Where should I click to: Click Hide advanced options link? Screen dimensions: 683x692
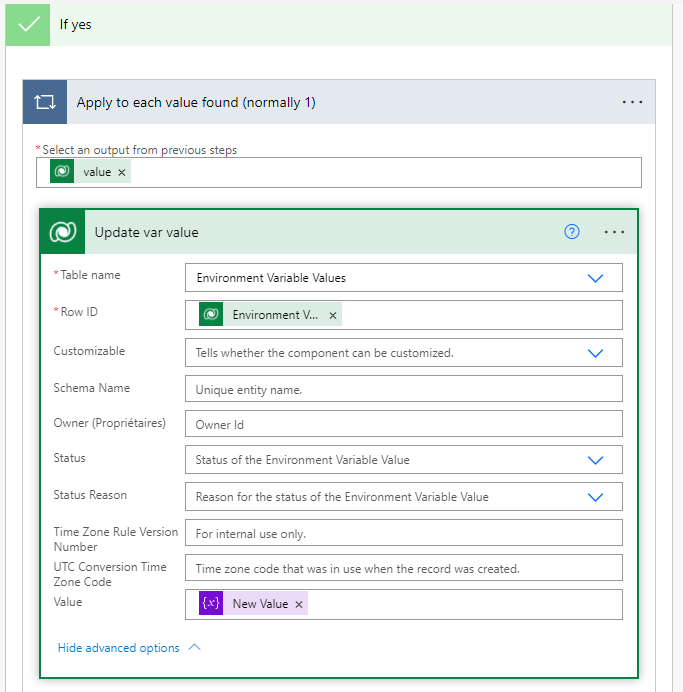(x=119, y=648)
